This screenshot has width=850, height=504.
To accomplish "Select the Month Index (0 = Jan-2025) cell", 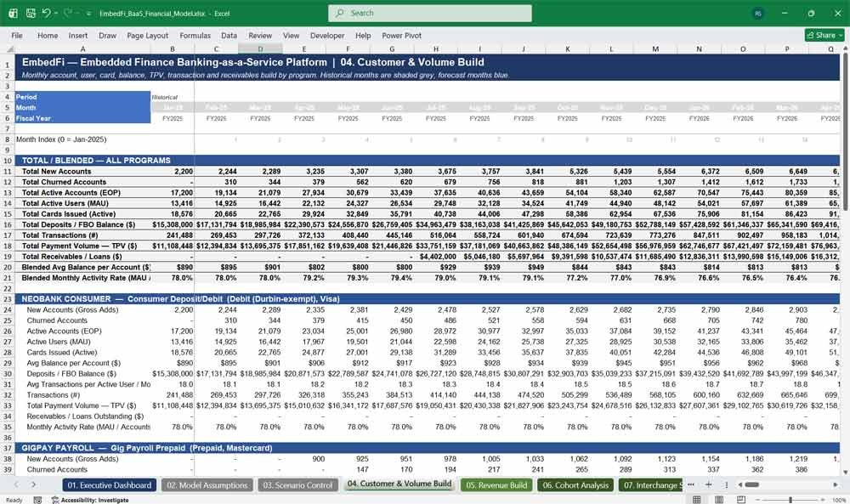I will [x=82, y=139].
